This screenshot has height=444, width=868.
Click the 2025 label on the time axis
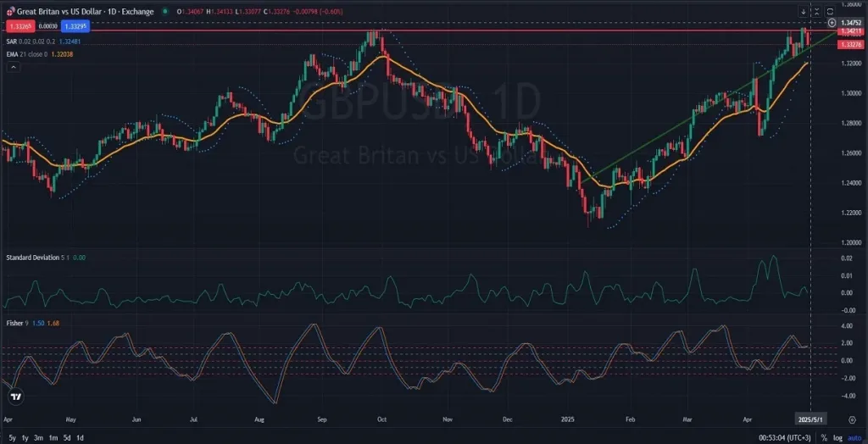pyautogui.click(x=569, y=420)
